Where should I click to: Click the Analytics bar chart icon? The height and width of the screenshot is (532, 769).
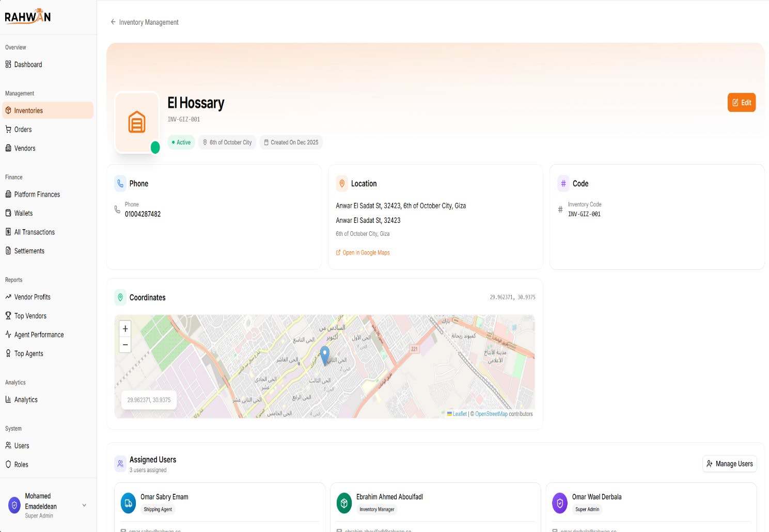(x=8, y=400)
